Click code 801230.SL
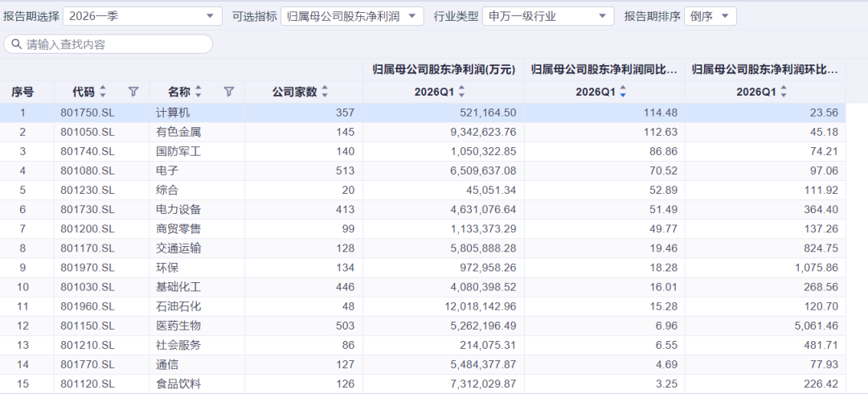 click(x=88, y=191)
